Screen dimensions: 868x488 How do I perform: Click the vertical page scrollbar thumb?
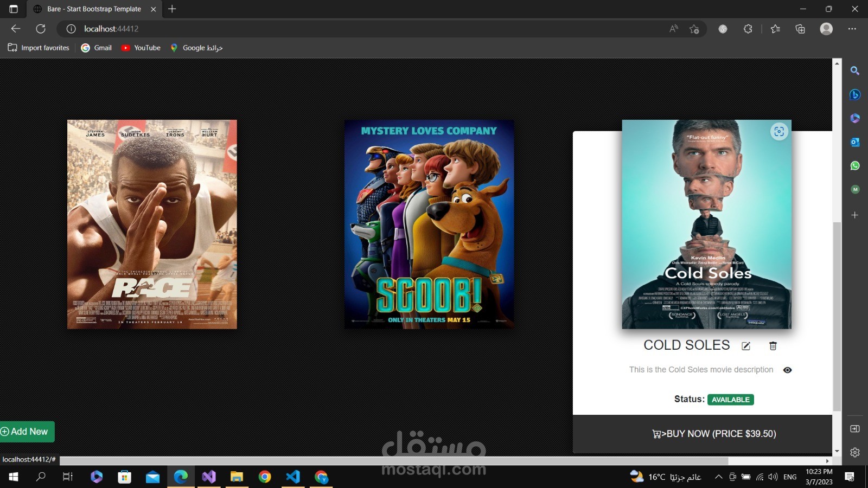point(837,316)
